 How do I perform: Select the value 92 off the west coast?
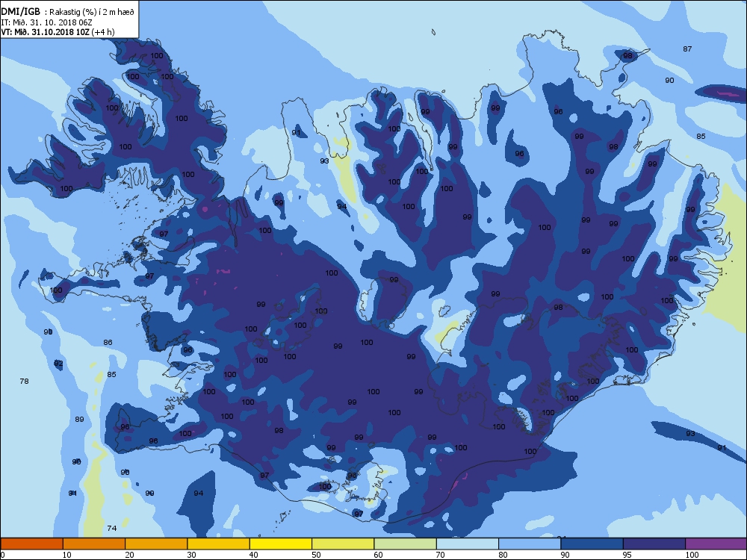pos(58,364)
